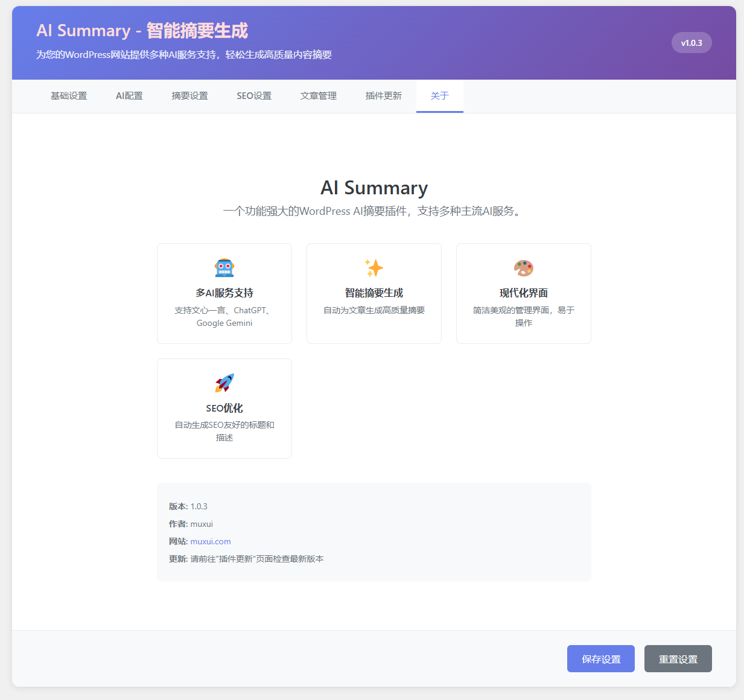This screenshot has width=744, height=700.
Task: Click the v1.0.3 version badge
Action: pos(692,42)
